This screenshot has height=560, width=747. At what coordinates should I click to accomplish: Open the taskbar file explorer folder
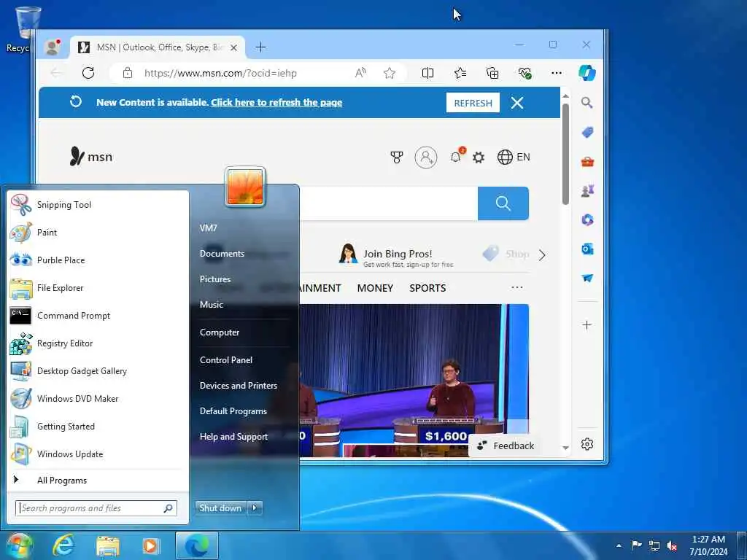108,545
